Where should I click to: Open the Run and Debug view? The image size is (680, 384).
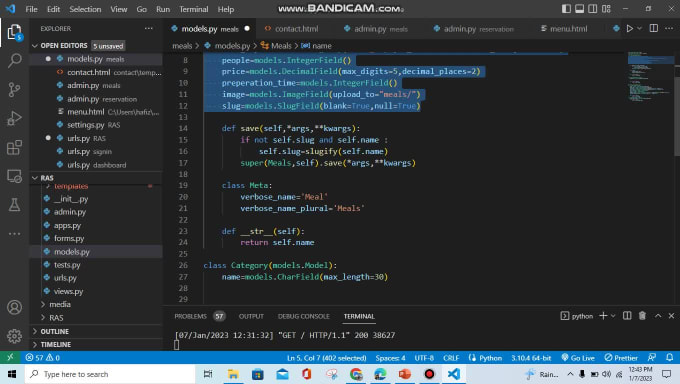(x=14, y=118)
